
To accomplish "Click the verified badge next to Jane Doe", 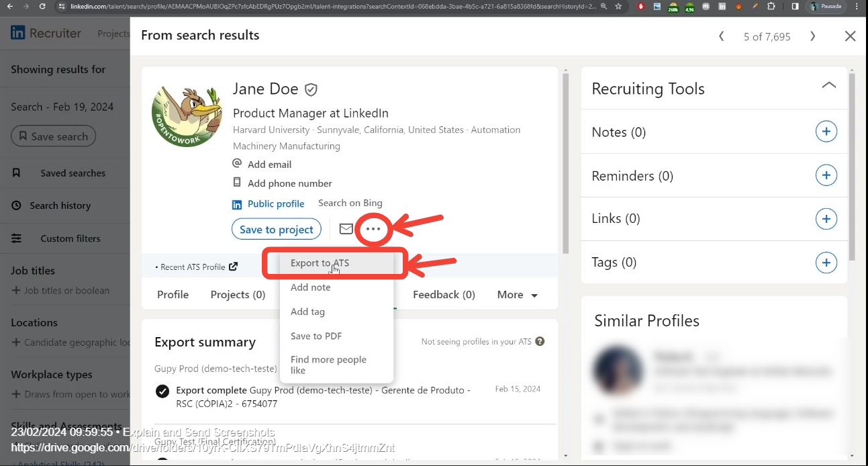I will point(311,89).
